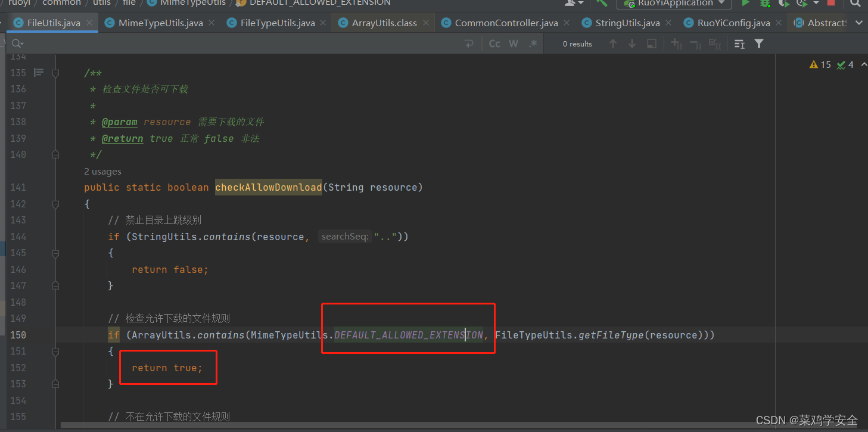The width and height of the screenshot is (868, 432).
Task: Click DEFAULT_ALLOWED_EXTENSION in line 150
Action: (x=409, y=335)
